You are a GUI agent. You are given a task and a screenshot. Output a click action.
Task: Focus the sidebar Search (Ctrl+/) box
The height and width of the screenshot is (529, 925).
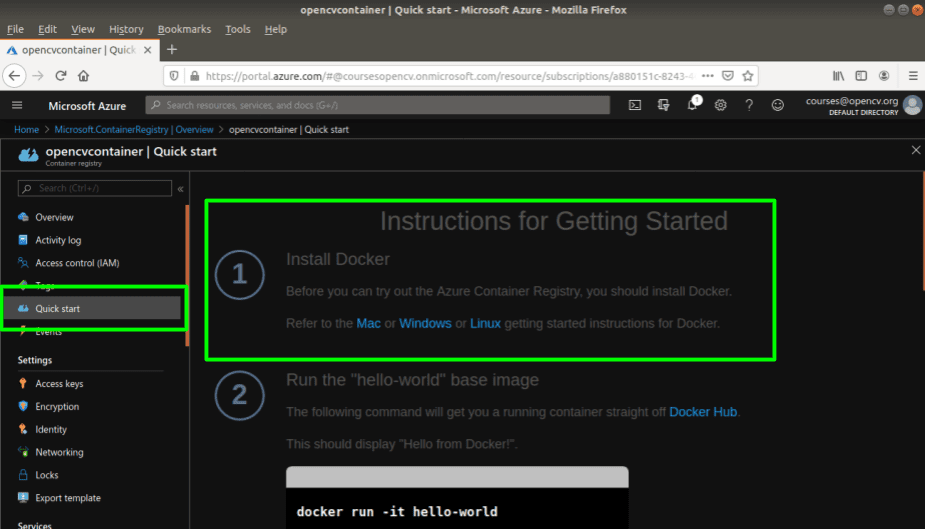[94, 188]
